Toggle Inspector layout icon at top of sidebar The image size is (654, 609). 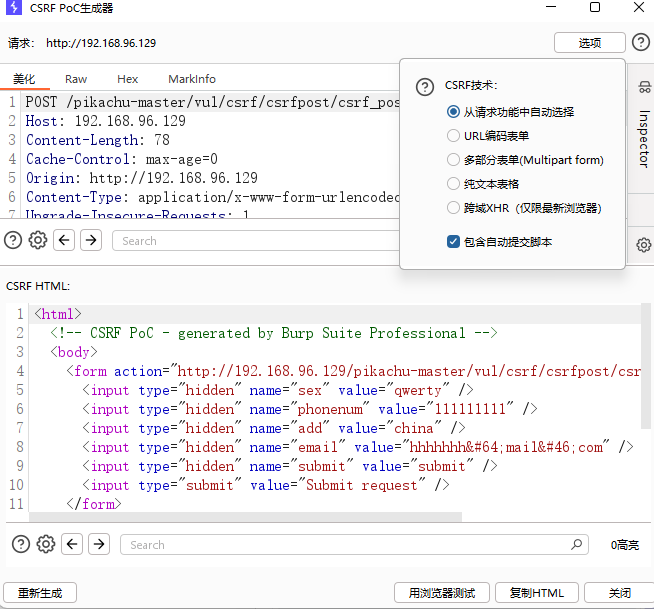click(x=644, y=87)
